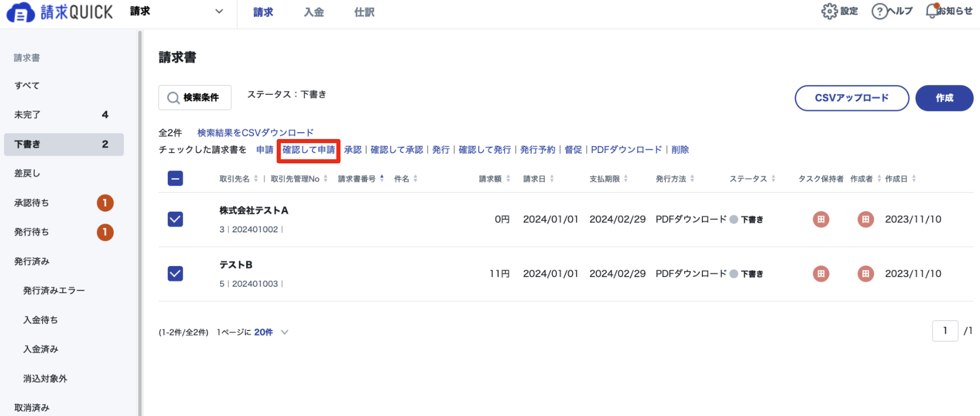
Task: Click the 承認待ち count badge
Action: coord(105,203)
